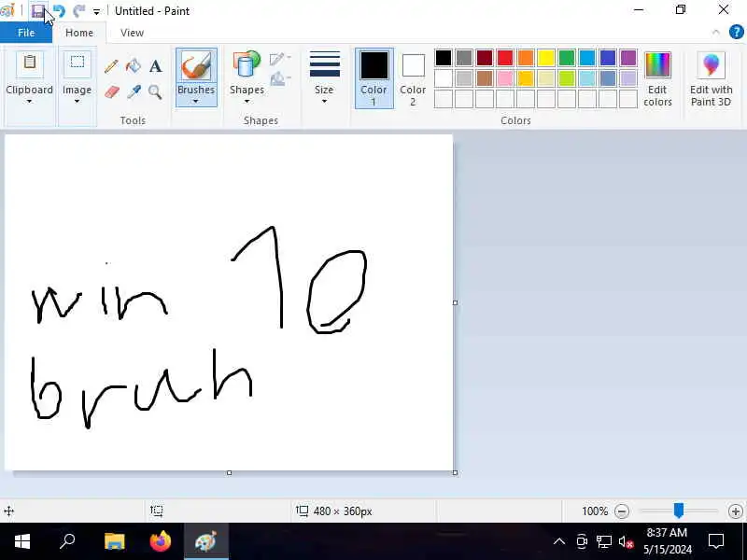Click the zoom slider thumb
This screenshot has height=560, width=747.
coord(679,511)
